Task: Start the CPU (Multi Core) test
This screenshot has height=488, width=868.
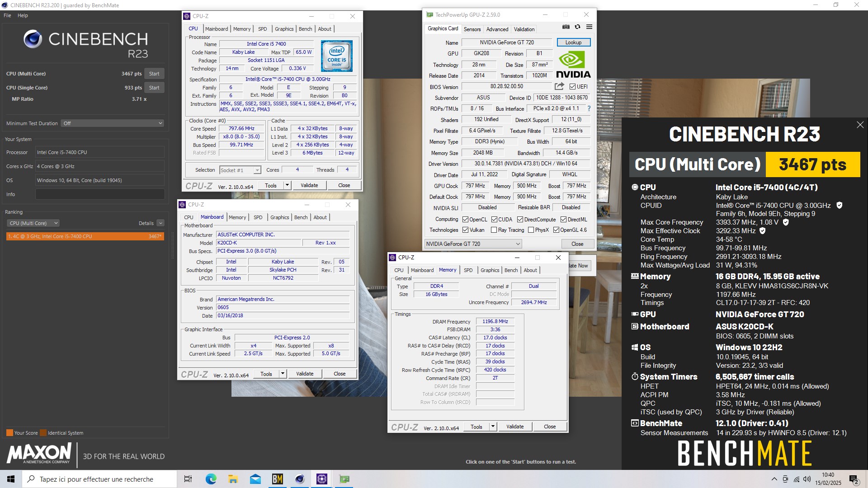Action: coord(154,74)
